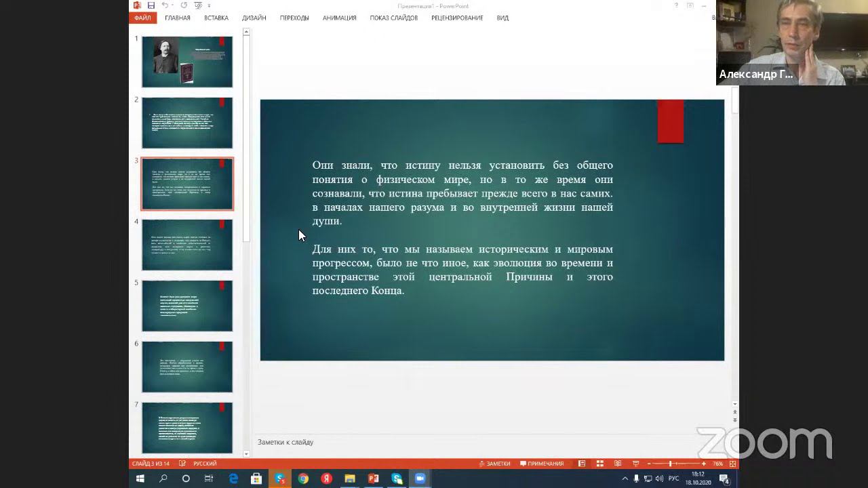Click the zoom percentage 76% value

click(718, 464)
